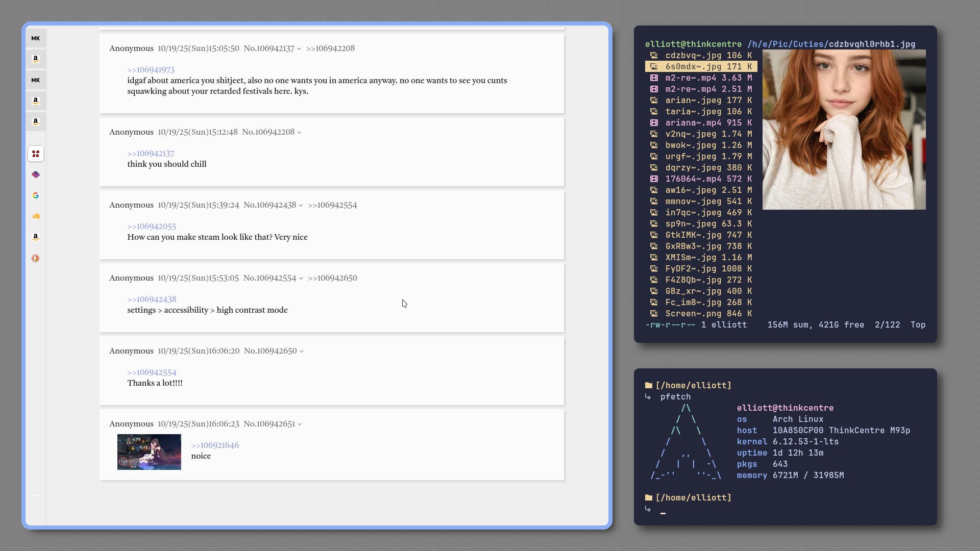Open the DuckDuckGo tab in sidebar
This screenshot has height=551, width=980.
click(x=35, y=258)
